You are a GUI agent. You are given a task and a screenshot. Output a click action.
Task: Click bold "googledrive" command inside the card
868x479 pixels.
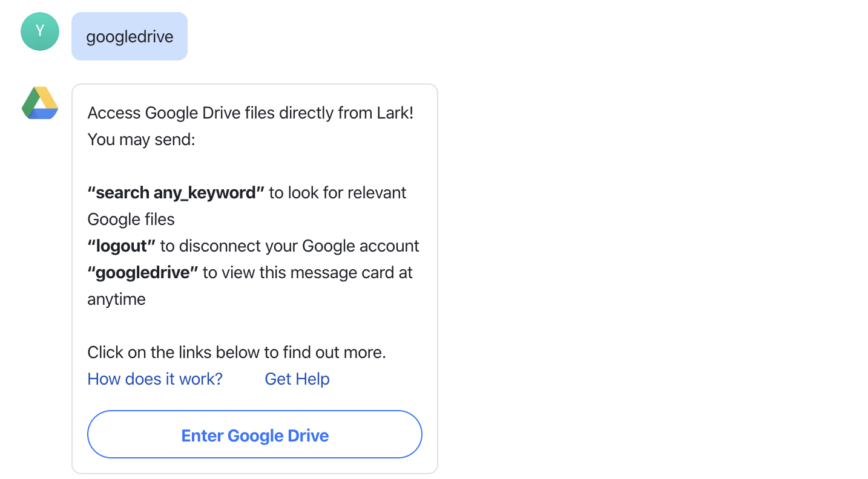pyautogui.click(x=143, y=273)
